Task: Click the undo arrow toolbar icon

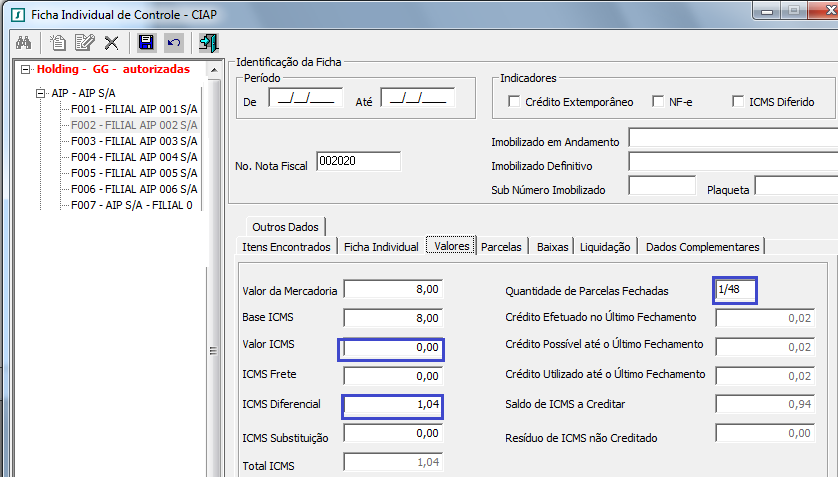Action: (173, 43)
